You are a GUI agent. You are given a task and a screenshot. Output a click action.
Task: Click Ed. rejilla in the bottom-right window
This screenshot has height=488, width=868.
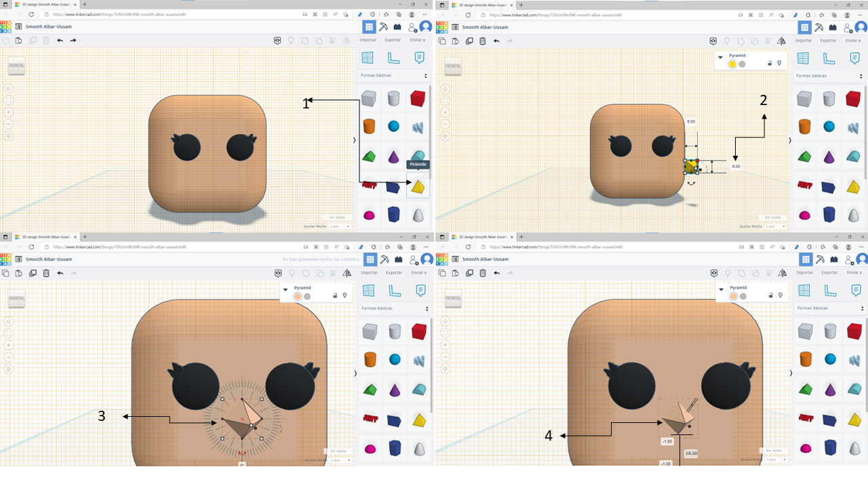point(773,450)
